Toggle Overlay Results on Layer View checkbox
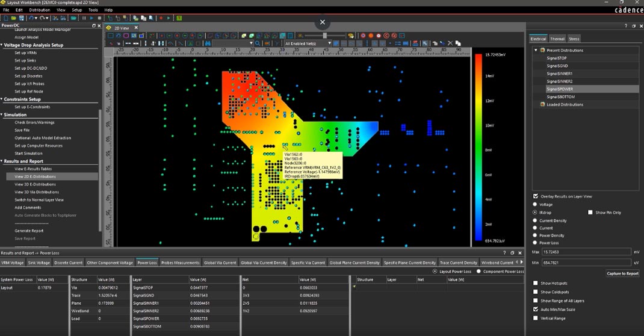This screenshot has height=336, width=644. (536, 196)
